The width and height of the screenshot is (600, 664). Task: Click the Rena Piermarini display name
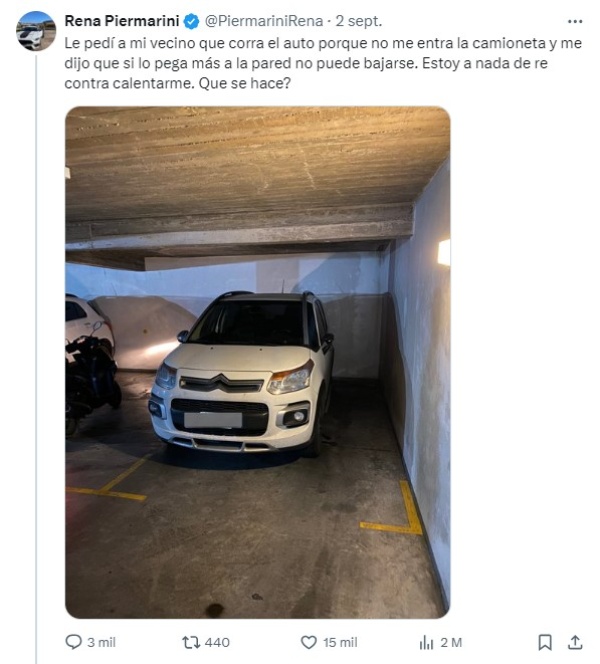(x=122, y=21)
